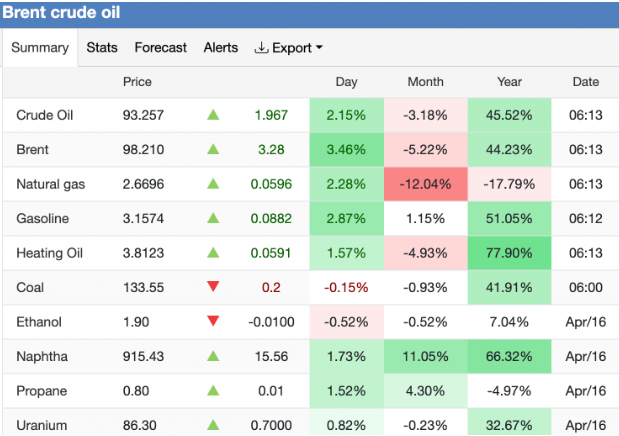Open the Uranium commodity link

click(x=40, y=425)
